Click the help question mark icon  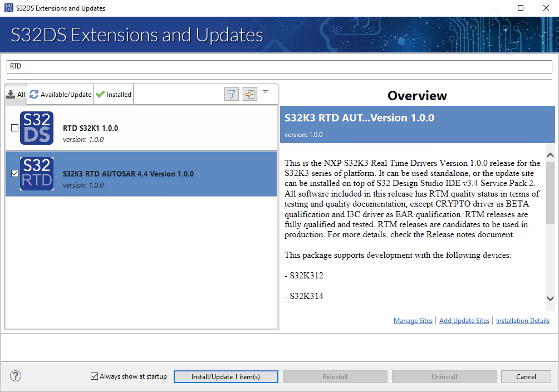click(x=16, y=376)
